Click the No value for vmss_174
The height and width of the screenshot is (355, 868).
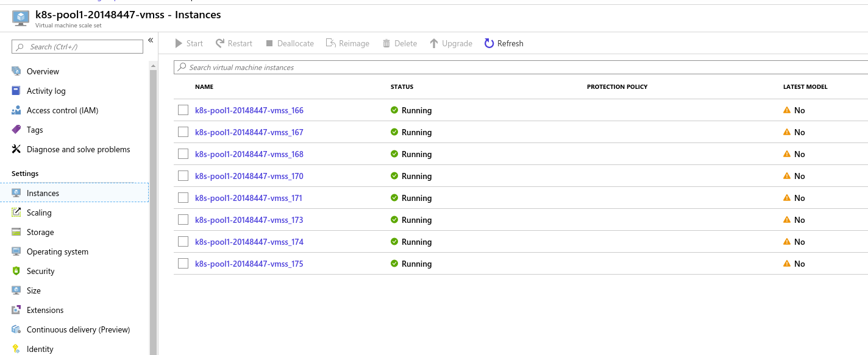[799, 242]
